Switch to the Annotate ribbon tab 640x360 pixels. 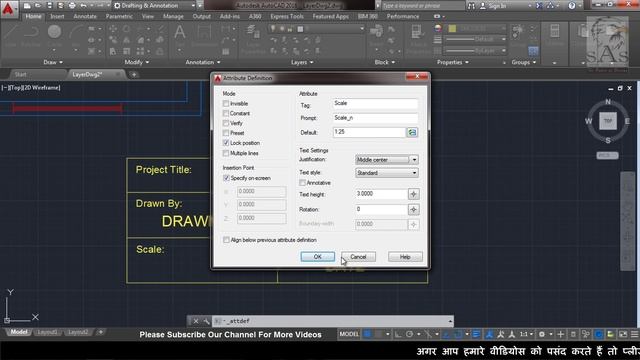85,16
